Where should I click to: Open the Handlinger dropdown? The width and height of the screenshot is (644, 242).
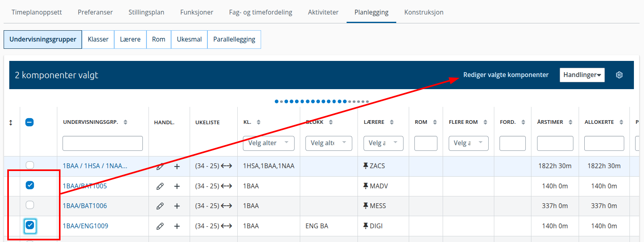pos(582,75)
